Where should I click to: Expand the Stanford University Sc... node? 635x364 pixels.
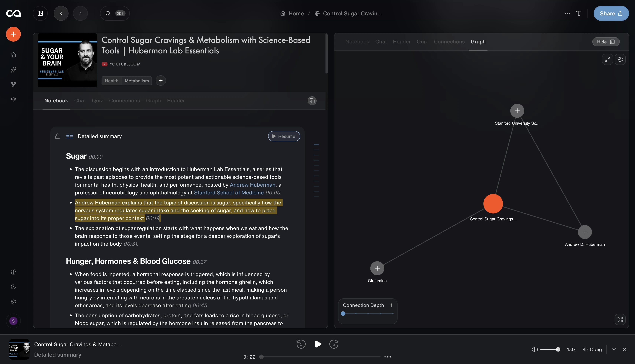click(517, 111)
